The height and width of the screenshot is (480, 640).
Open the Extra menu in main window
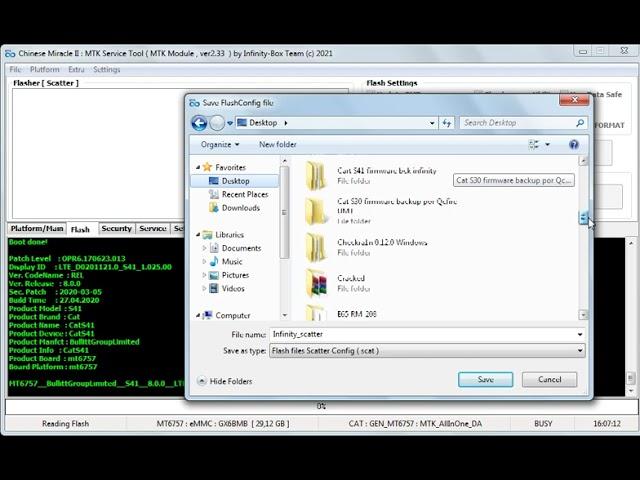pos(76,69)
